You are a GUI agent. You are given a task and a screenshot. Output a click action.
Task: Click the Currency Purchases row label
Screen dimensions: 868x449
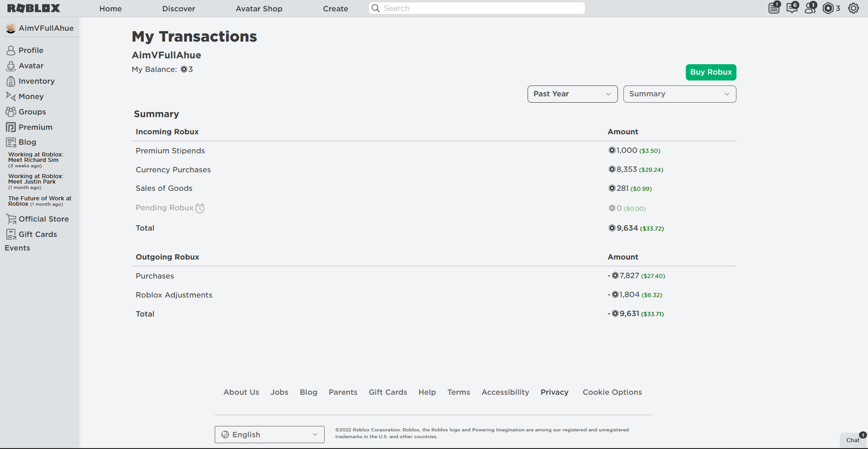tap(173, 170)
